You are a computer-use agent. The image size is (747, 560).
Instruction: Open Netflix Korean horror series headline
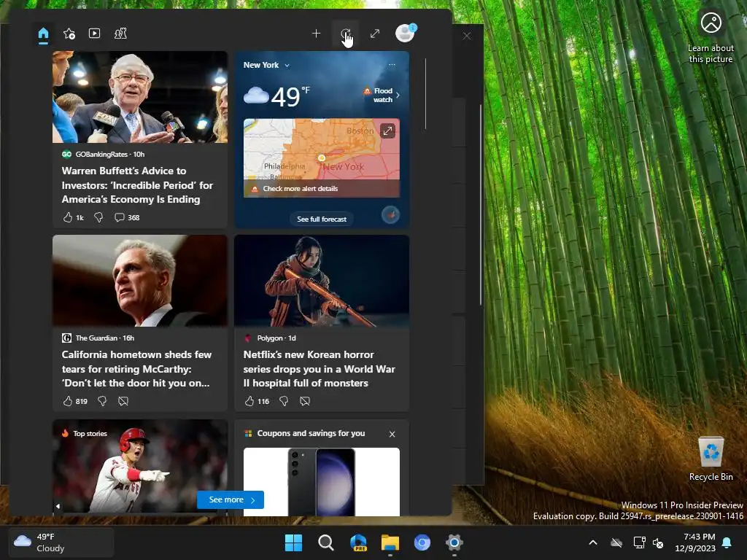(320, 369)
